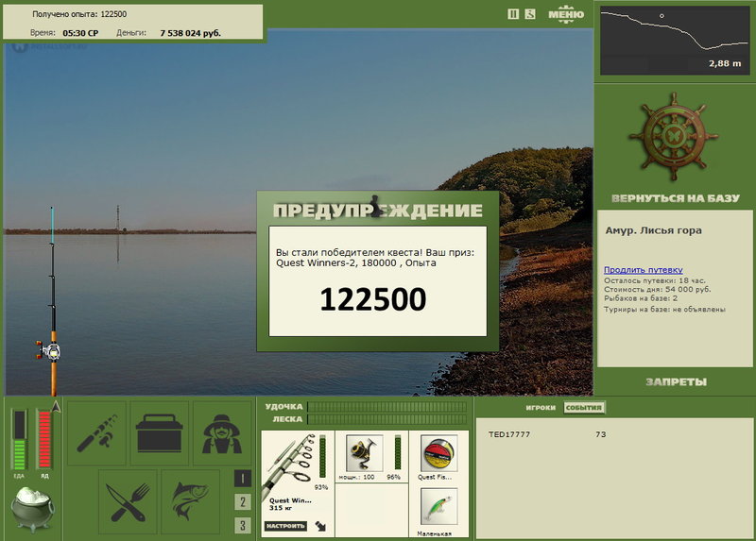Image resolution: width=756 pixels, height=541 pixels.
Task: Click the groundbait cooking pot icon
Action: (32, 510)
